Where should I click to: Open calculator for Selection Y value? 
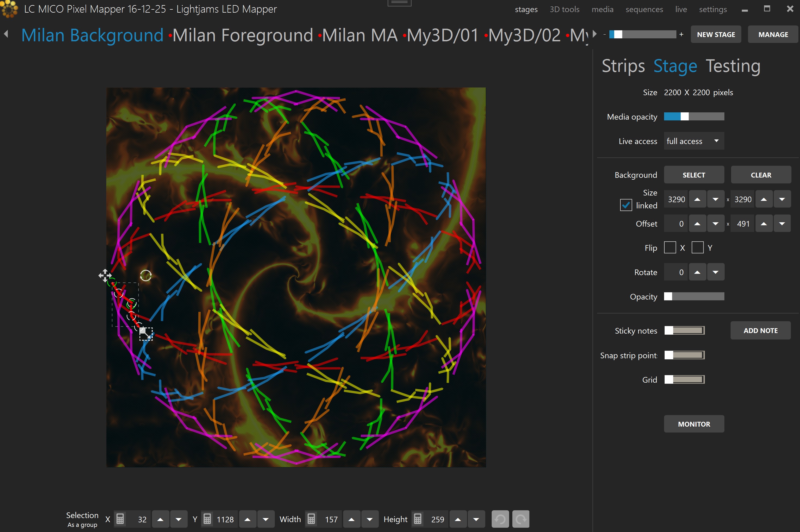pos(207,519)
